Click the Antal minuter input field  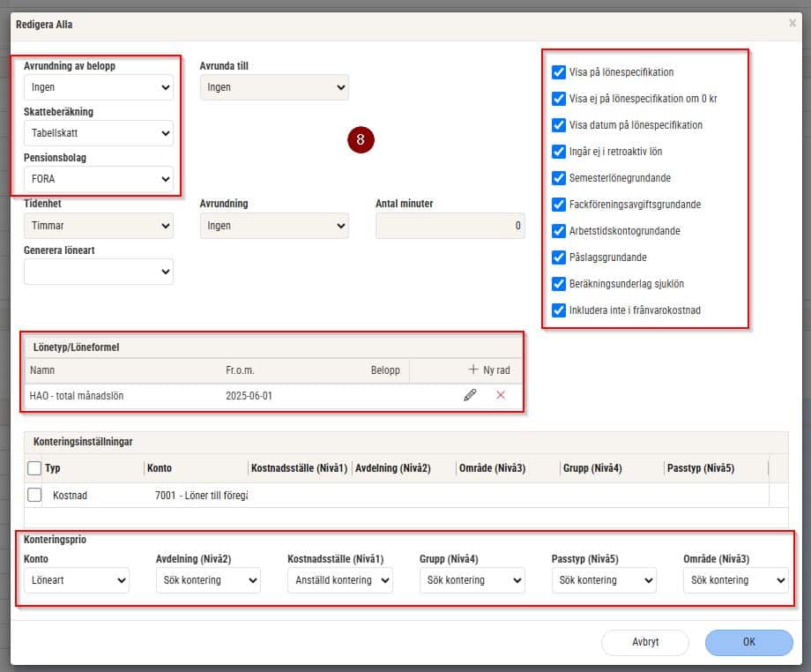450,226
